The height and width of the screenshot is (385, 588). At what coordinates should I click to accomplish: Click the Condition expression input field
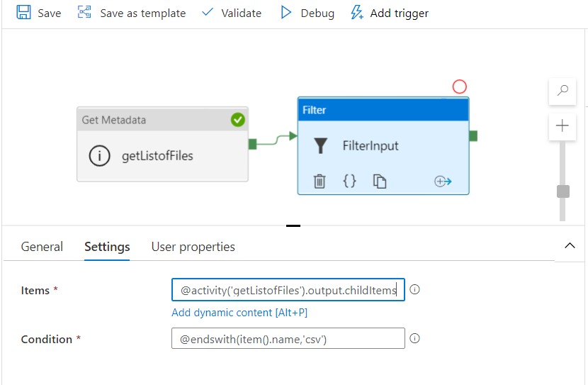(x=288, y=339)
